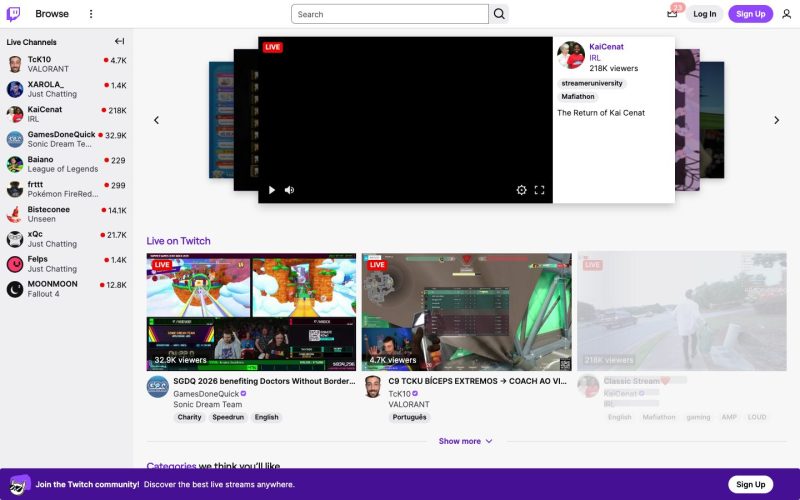
Task: Open MOONMOON Fallout 4 channel in sidebar
Action: 66,289
